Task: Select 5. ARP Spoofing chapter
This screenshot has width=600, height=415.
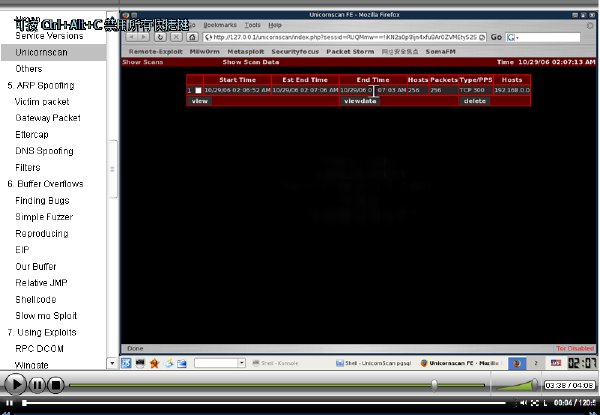Action: [41, 85]
